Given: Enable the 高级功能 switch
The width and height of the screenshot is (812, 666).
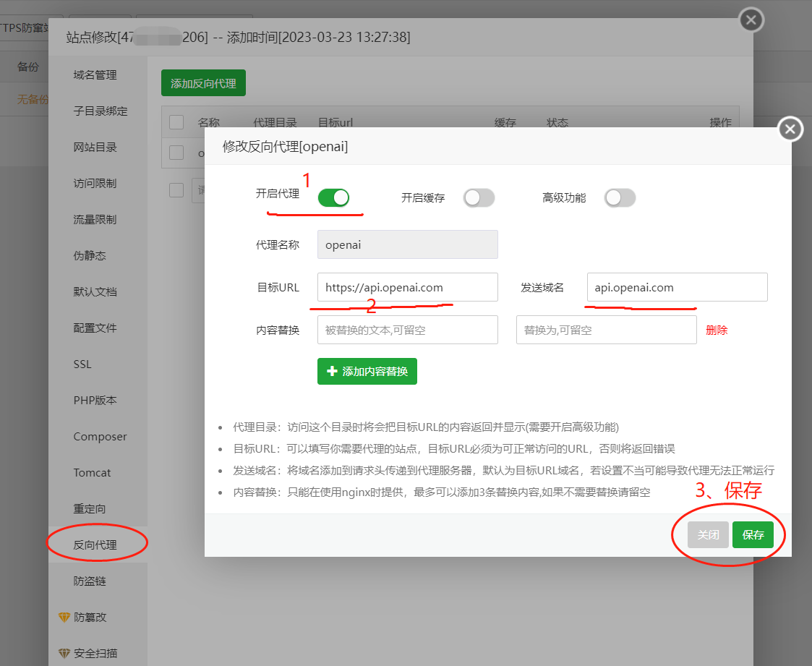Looking at the screenshot, I should (620, 197).
